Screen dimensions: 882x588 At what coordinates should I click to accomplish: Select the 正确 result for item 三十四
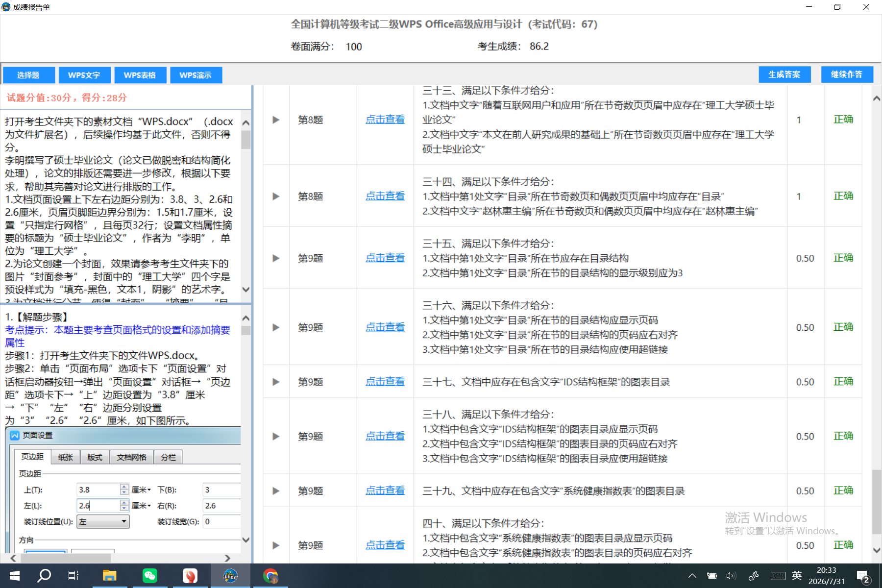(x=843, y=196)
